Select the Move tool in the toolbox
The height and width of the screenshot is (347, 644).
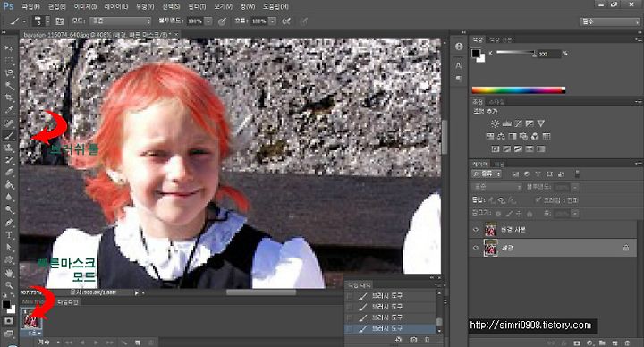pyautogui.click(x=9, y=48)
